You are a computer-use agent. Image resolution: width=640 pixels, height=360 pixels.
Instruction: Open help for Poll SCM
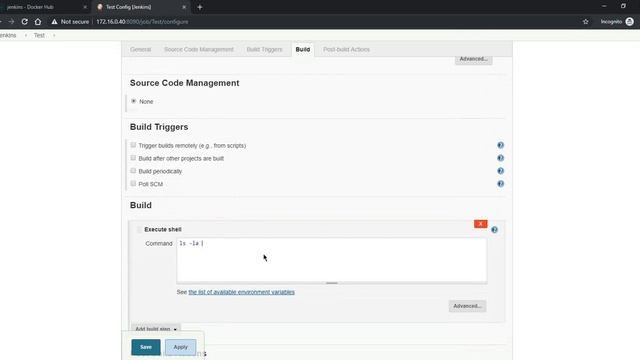coord(500,184)
